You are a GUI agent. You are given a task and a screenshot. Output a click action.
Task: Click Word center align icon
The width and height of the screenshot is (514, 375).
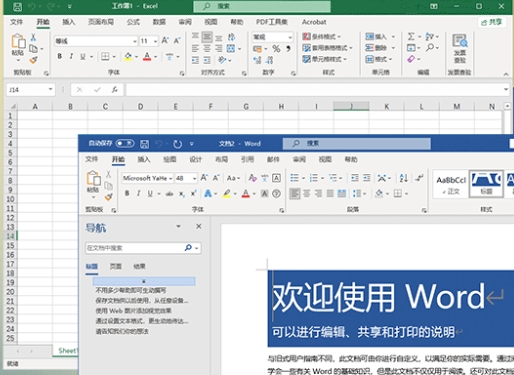coord(307,193)
